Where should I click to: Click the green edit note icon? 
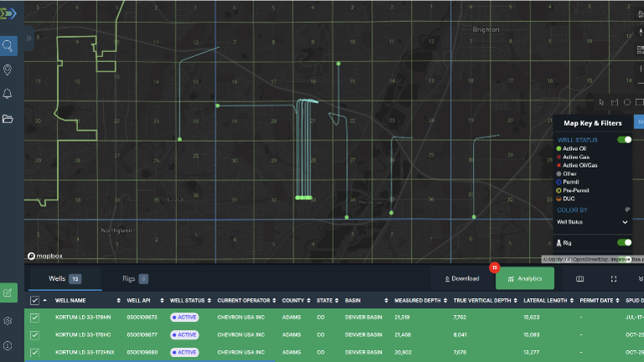tap(8, 292)
